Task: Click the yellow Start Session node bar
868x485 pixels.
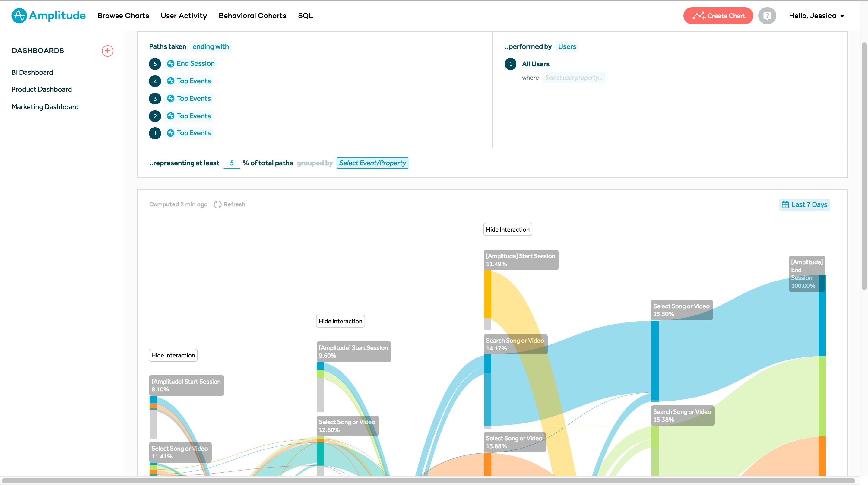Action: click(x=487, y=294)
